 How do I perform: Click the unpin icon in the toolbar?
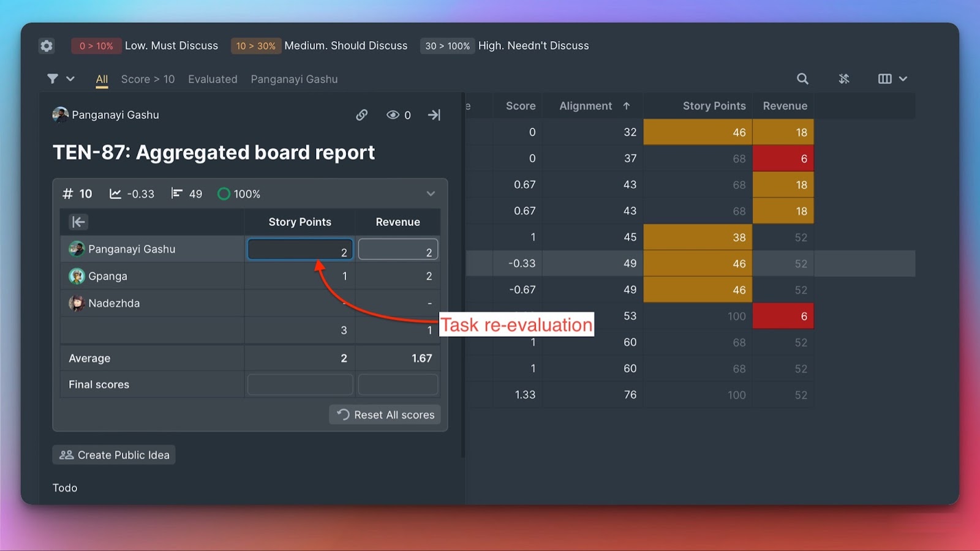(x=844, y=79)
